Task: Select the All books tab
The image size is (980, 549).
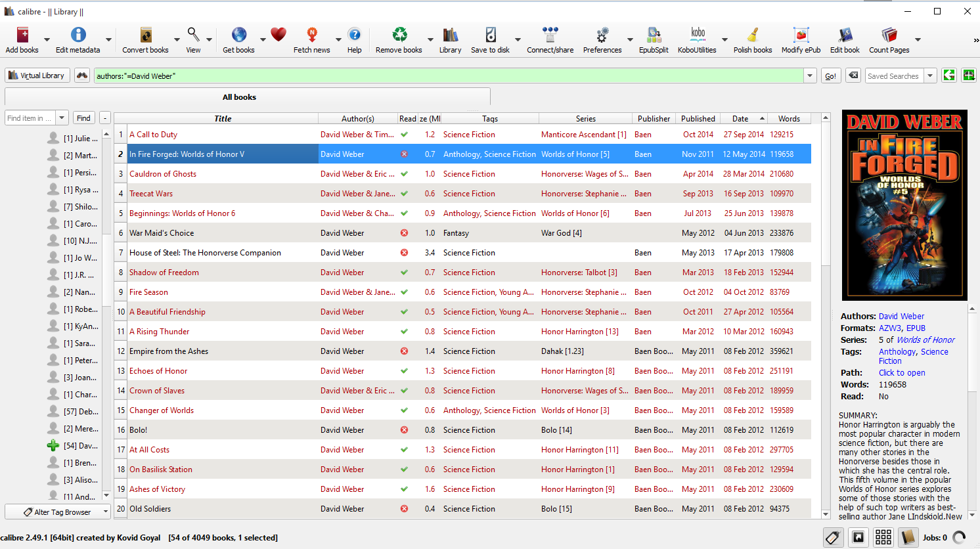Action: pos(239,97)
